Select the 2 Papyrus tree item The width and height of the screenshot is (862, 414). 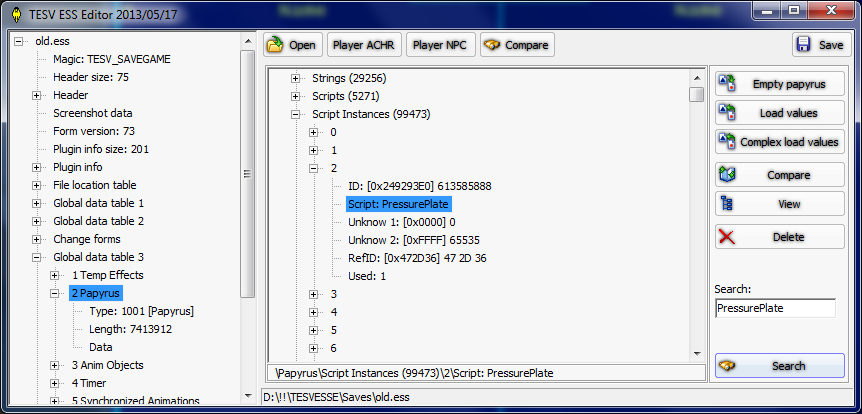(x=95, y=293)
